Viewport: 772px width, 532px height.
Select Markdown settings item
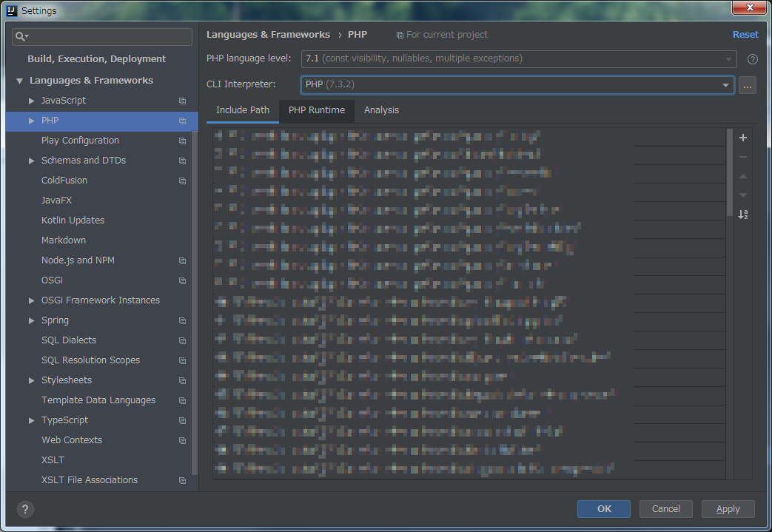pyautogui.click(x=64, y=240)
